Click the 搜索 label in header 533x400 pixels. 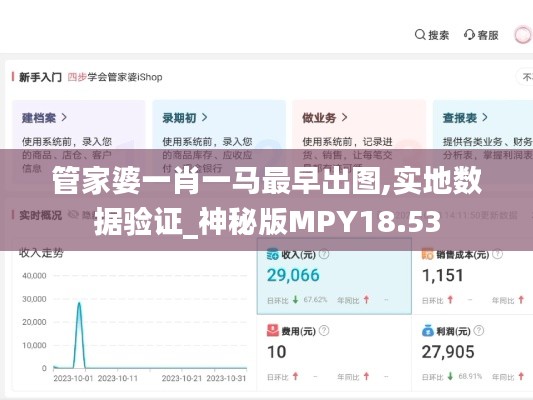[x=439, y=35]
